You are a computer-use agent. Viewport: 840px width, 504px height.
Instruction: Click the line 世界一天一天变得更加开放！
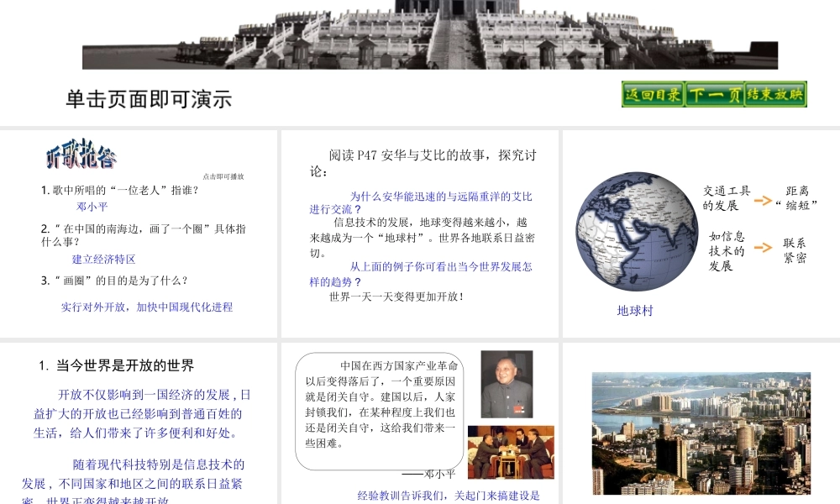[396, 297]
